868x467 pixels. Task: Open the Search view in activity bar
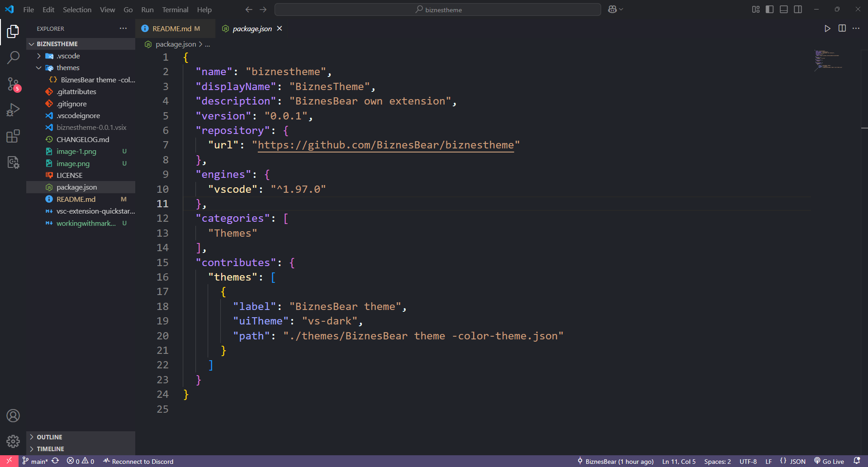click(x=13, y=57)
